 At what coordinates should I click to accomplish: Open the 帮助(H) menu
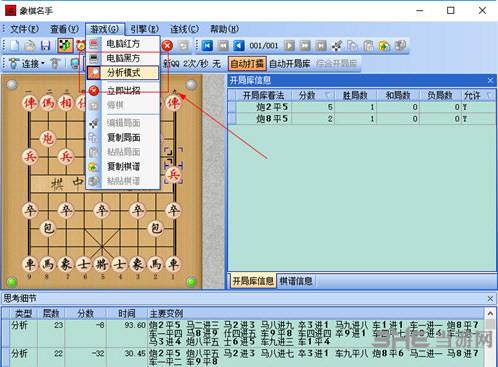point(224,29)
